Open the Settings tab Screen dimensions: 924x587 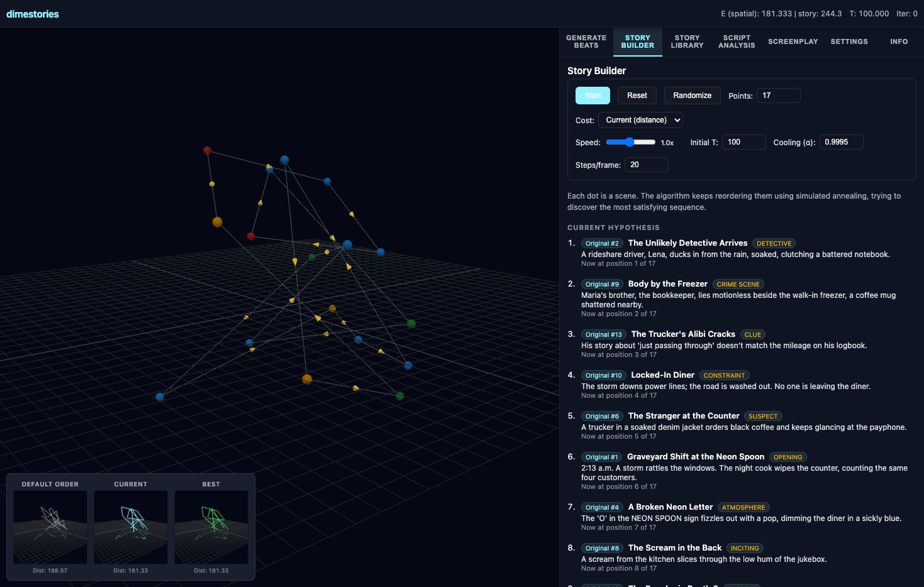click(x=849, y=41)
